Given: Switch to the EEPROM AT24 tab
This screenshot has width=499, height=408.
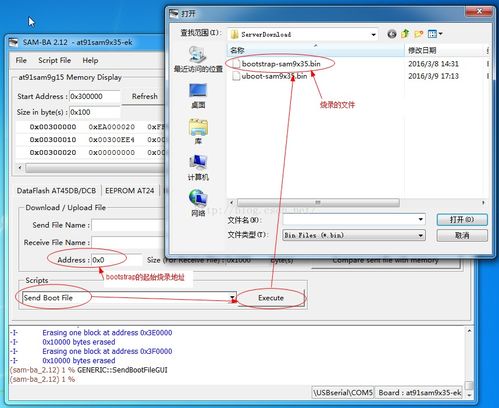Looking at the screenshot, I should pyautogui.click(x=130, y=191).
